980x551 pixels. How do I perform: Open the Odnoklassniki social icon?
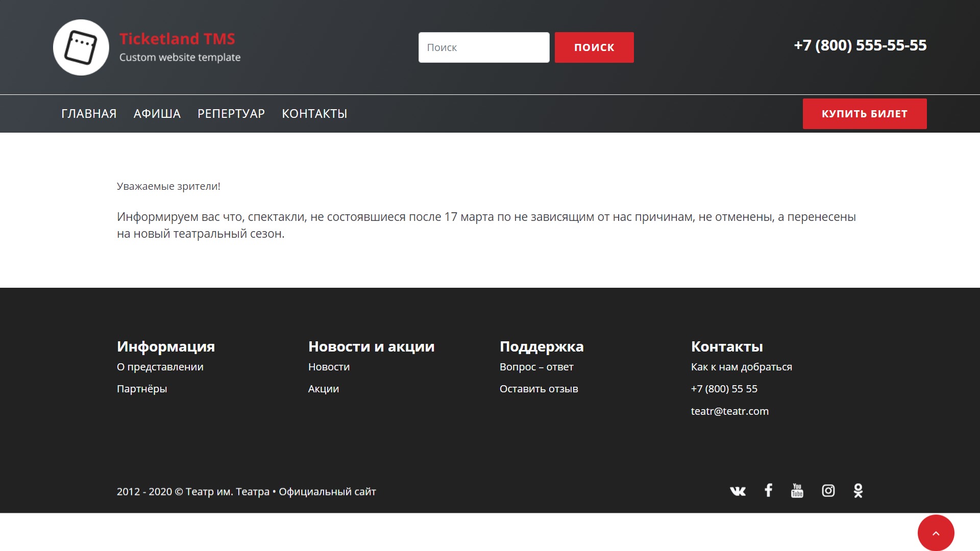858,490
